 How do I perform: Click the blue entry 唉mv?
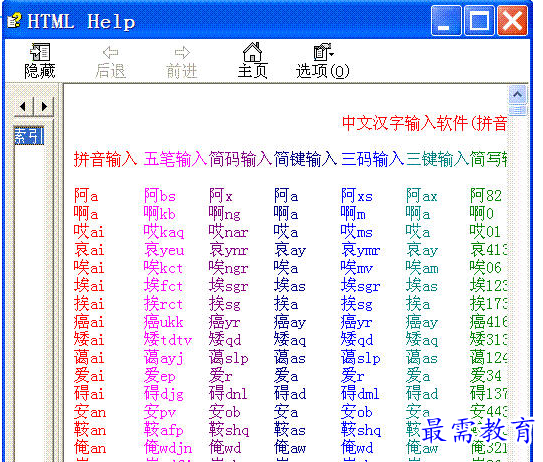357,267
